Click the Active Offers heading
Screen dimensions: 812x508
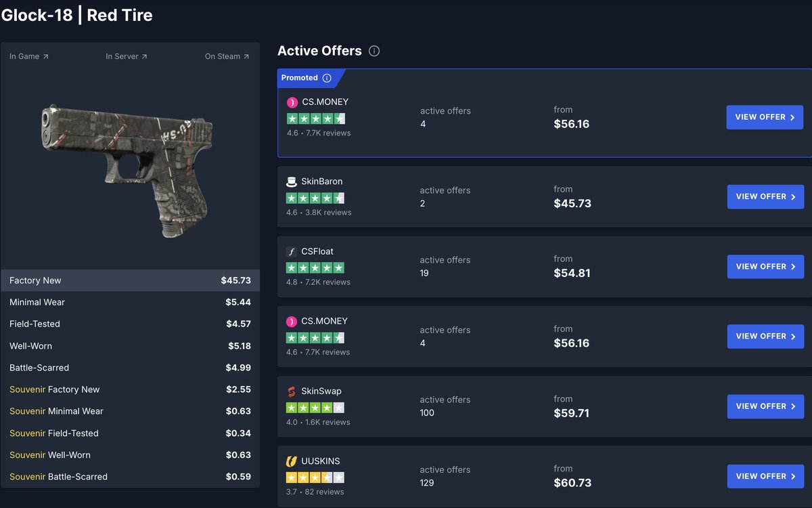pos(319,51)
